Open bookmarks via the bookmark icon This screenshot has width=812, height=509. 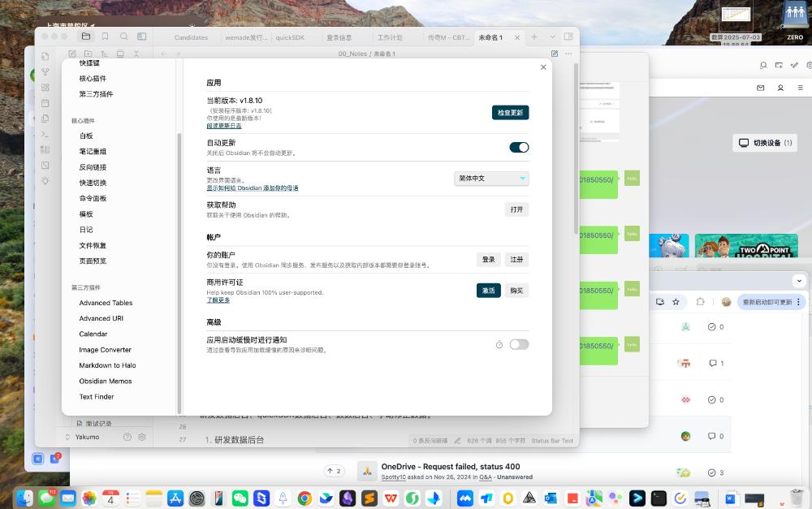(105, 37)
